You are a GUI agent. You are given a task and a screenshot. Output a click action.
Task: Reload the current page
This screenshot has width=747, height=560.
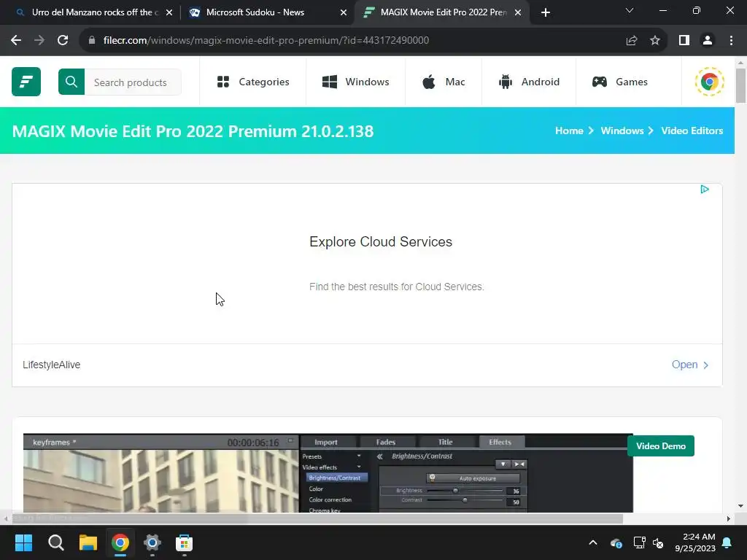[x=63, y=41]
